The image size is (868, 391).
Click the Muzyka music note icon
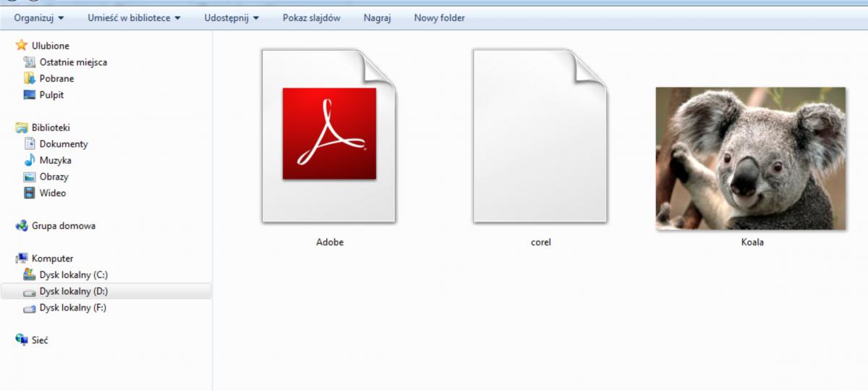coord(30,161)
